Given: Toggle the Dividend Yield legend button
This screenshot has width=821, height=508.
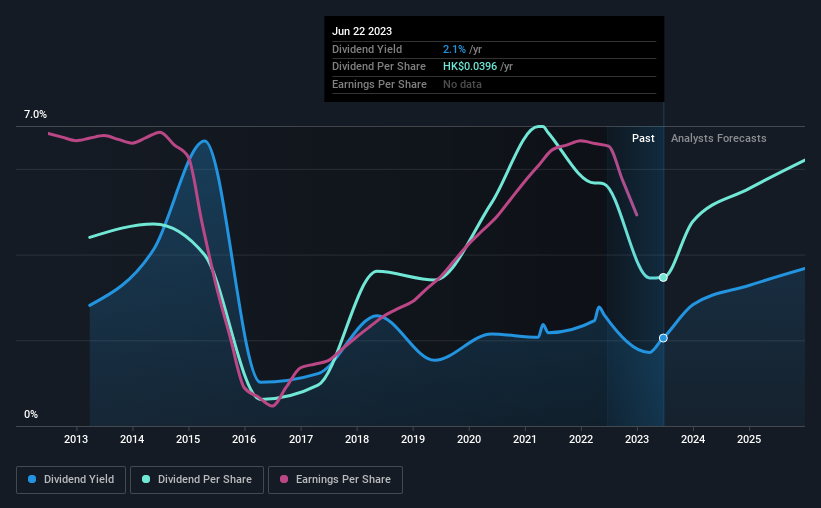Looking at the screenshot, I should 71,480.
